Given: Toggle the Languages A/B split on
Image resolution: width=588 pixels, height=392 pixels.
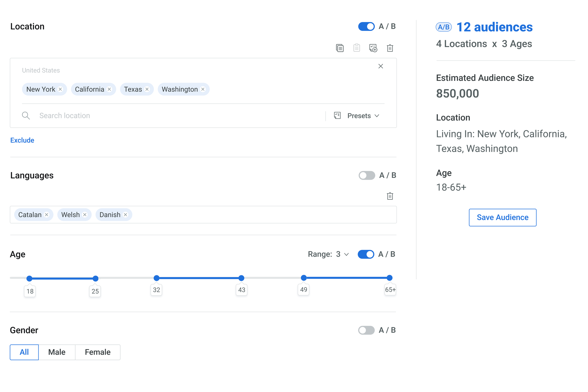Looking at the screenshot, I should [366, 176].
